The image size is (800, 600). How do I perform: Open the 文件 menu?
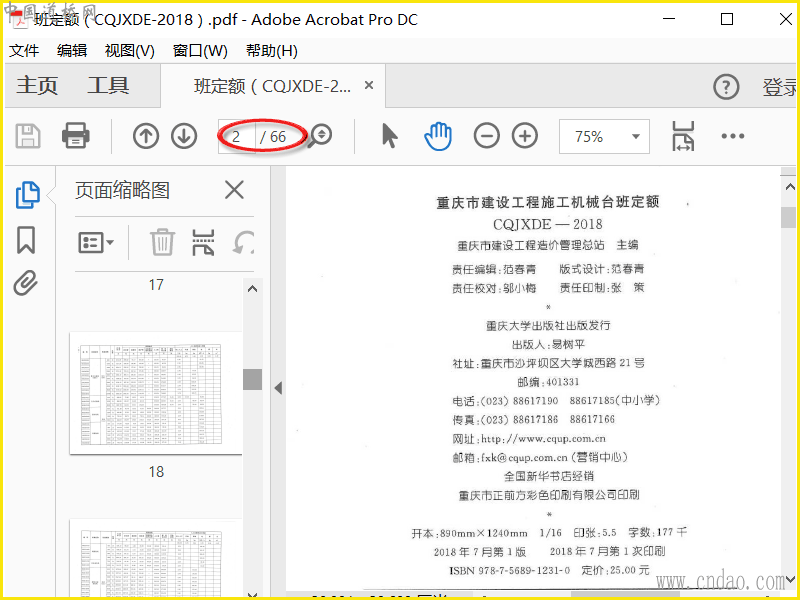coord(24,51)
